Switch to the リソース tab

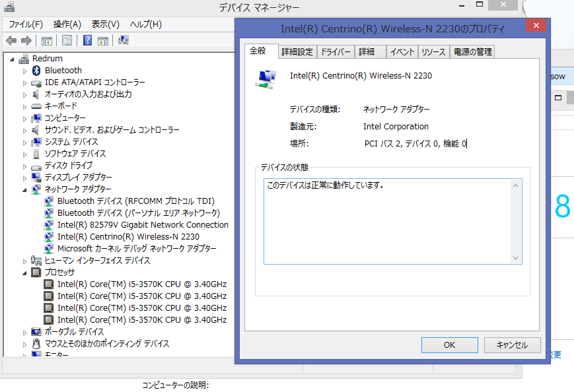(433, 52)
